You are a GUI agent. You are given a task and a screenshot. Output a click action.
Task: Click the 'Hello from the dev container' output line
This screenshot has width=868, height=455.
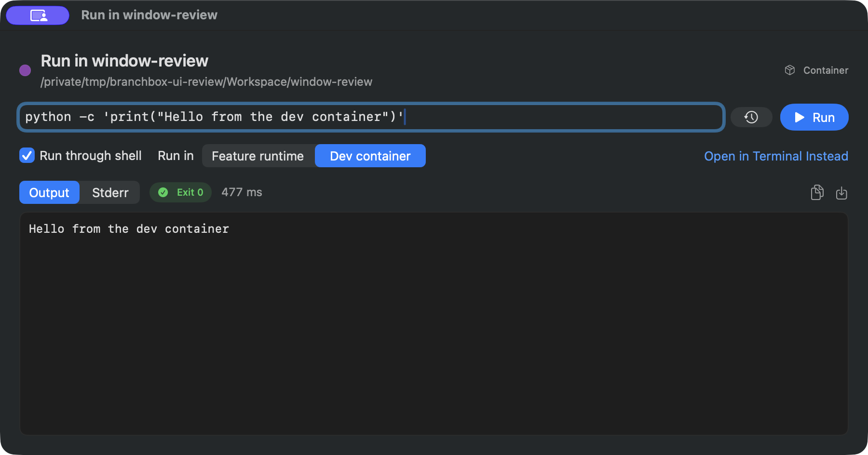coord(129,229)
